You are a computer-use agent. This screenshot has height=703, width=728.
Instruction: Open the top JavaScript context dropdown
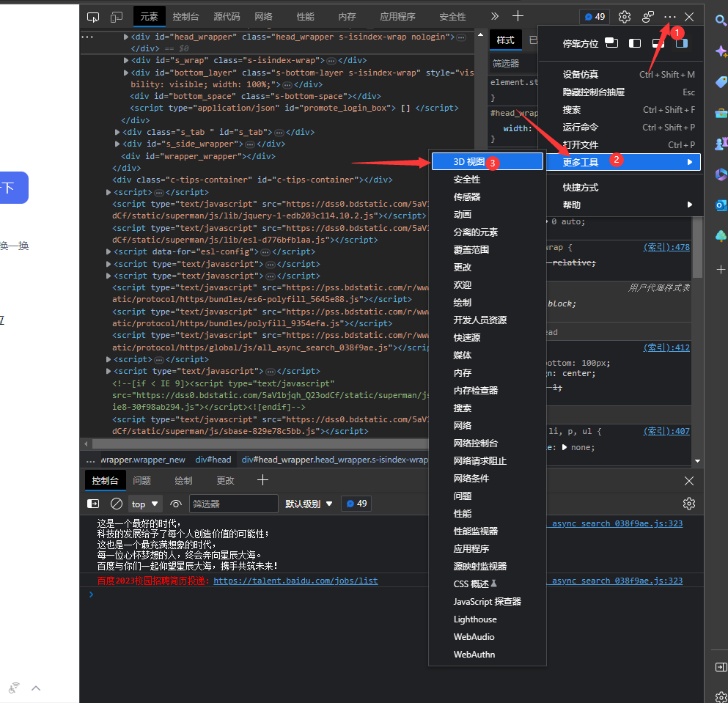tap(144, 504)
